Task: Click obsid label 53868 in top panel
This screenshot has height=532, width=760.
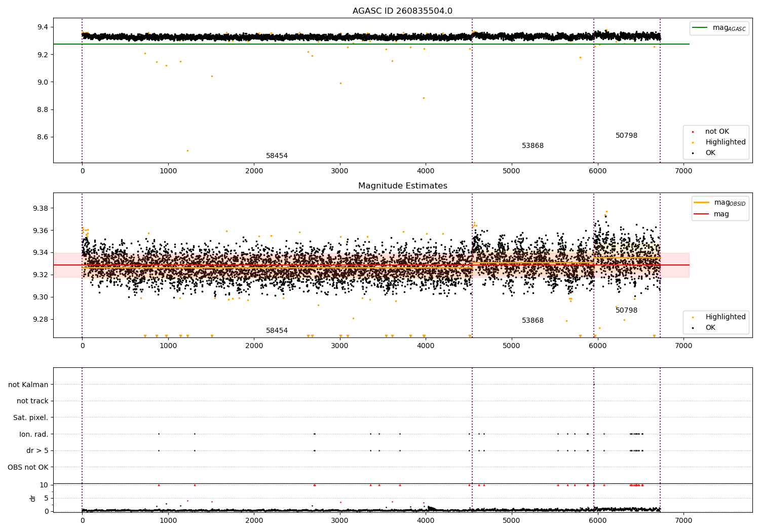Action: pos(533,146)
